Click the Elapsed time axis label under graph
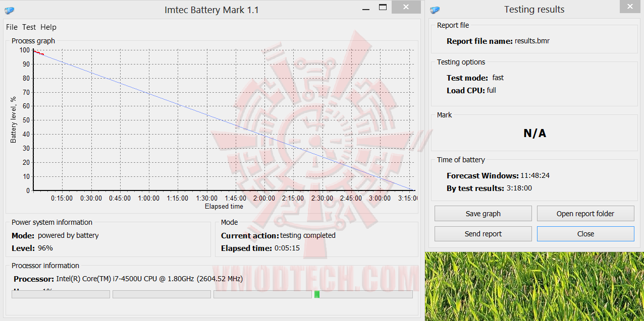 tap(224, 207)
